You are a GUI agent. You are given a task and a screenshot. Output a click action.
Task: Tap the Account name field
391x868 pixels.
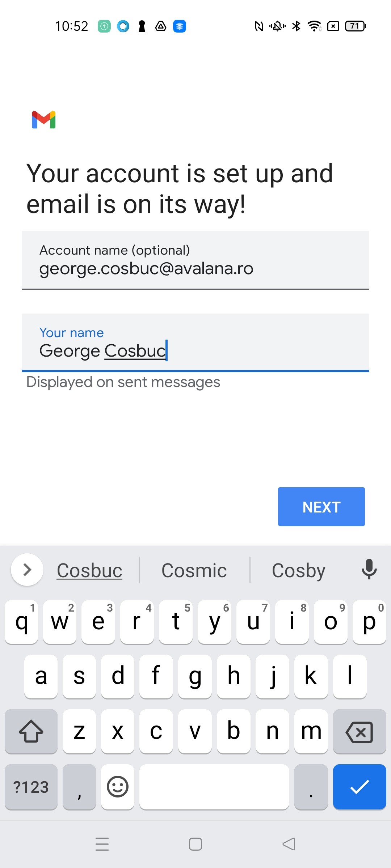coord(195,260)
